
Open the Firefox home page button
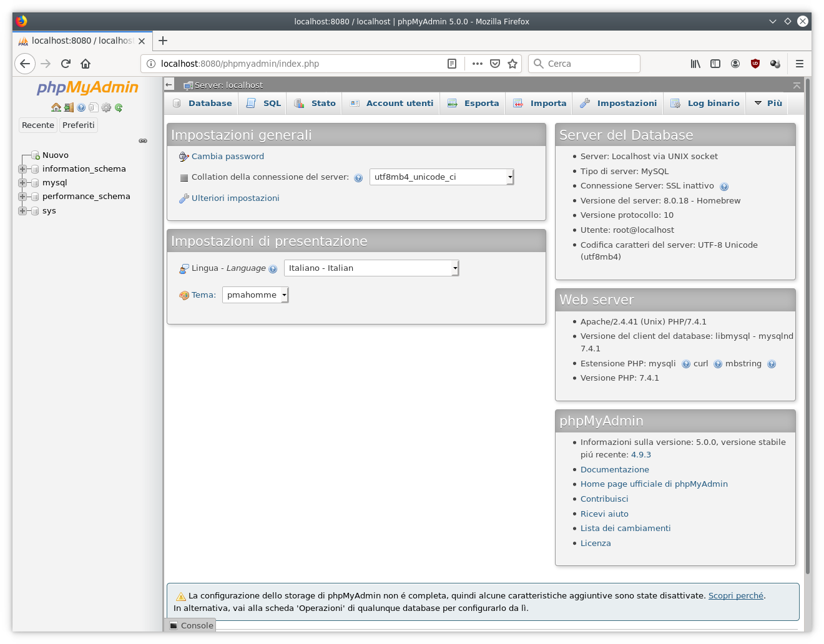pyautogui.click(x=86, y=64)
